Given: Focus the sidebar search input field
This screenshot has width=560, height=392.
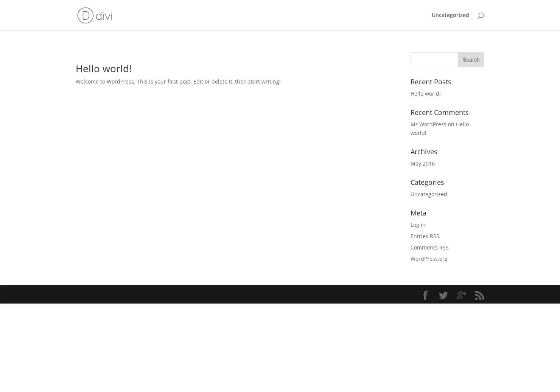Looking at the screenshot, I should coord(434,60).
